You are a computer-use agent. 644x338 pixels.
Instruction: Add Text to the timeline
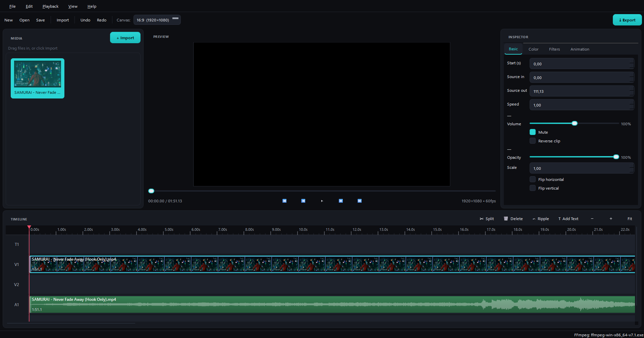[568, 219]
